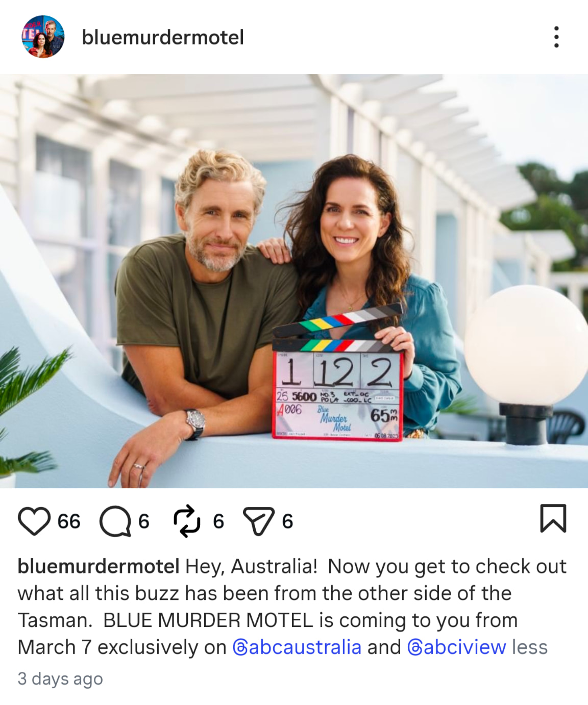View the 66 likes count
588x705 pixels.
[x=69, y=521]
